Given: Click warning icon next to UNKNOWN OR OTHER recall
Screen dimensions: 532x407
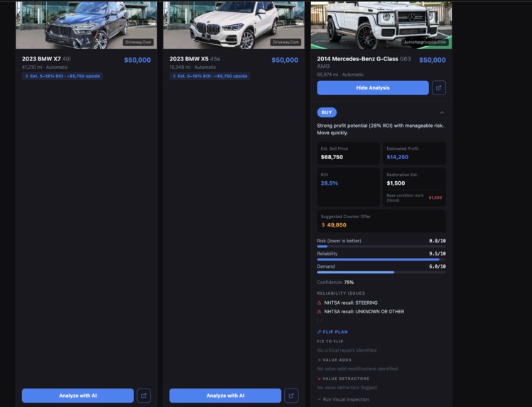Looking at the screenshot, I should [319, 312].
